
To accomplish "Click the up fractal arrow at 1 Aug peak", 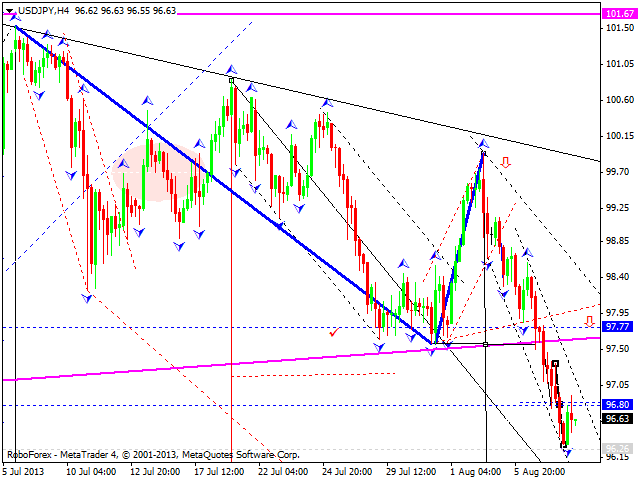I will point(483,143).
